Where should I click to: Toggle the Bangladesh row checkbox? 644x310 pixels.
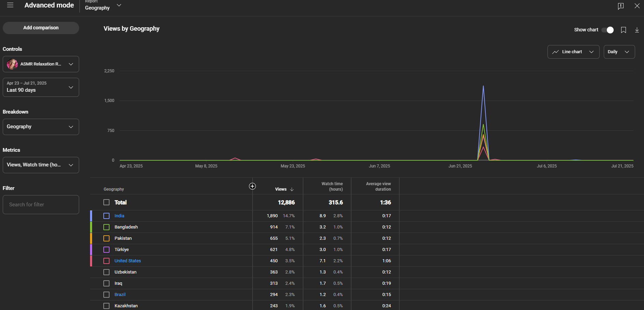[106, 227]
